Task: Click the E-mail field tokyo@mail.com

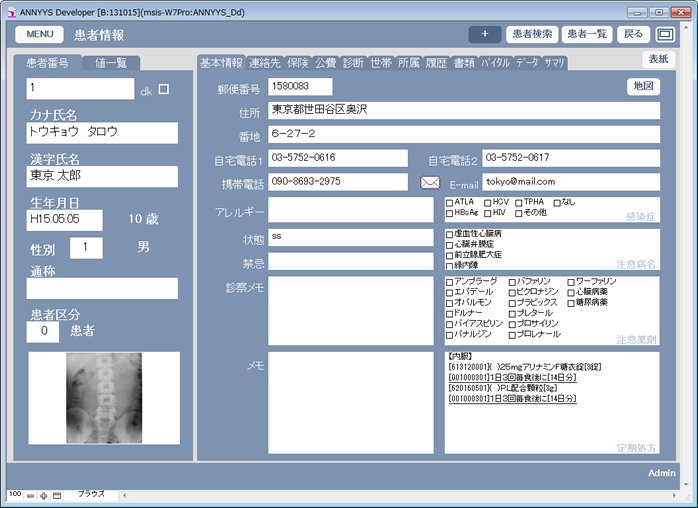Action: (571, 182)
